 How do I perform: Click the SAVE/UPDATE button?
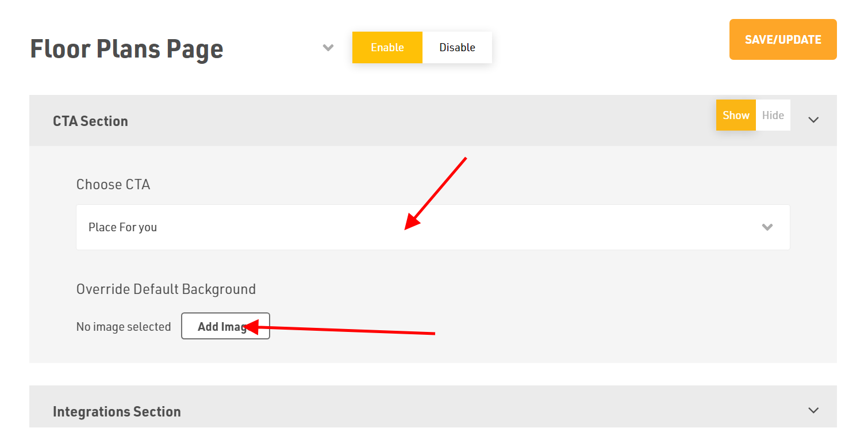[x=783, y=40]
